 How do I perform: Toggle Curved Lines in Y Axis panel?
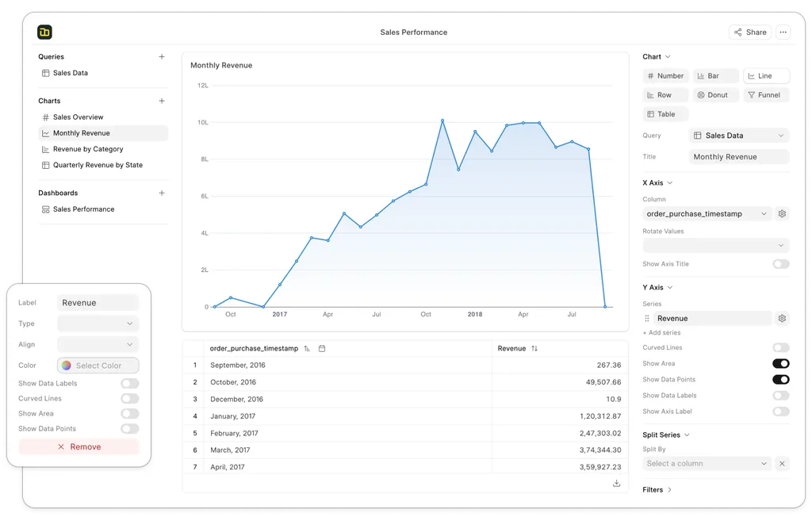tap(780, 348)
